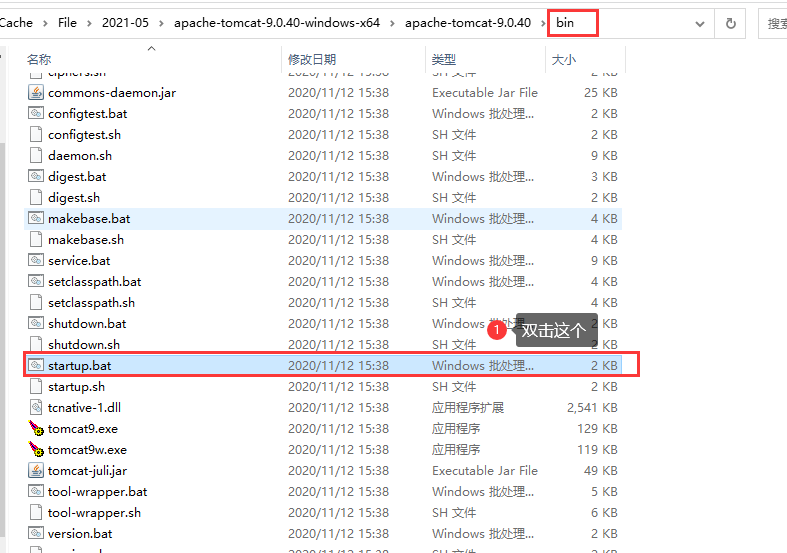Select the file name tomcat-juli.jar
The width and height of the screenshot is (787, 553).
(87, 471)
